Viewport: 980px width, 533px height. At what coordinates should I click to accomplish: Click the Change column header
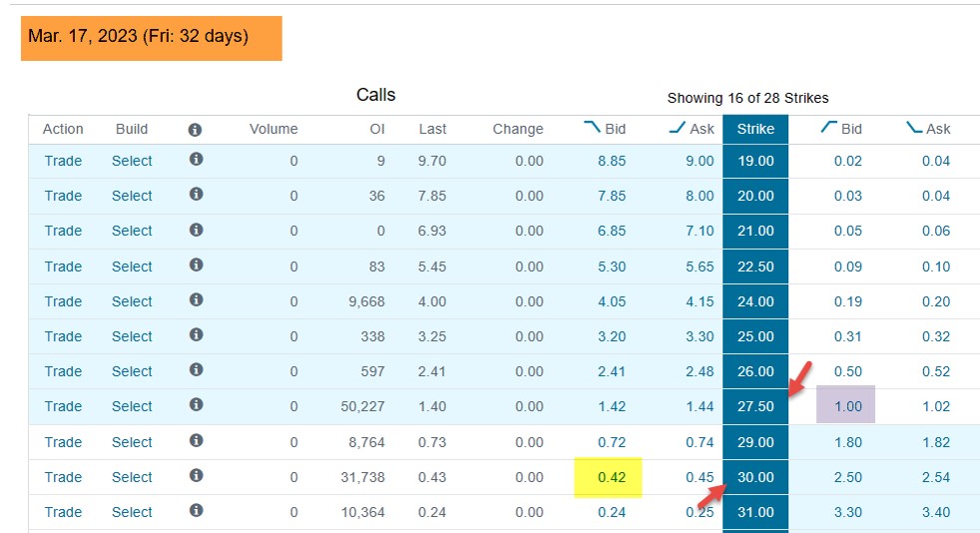[x=518, y=129]
